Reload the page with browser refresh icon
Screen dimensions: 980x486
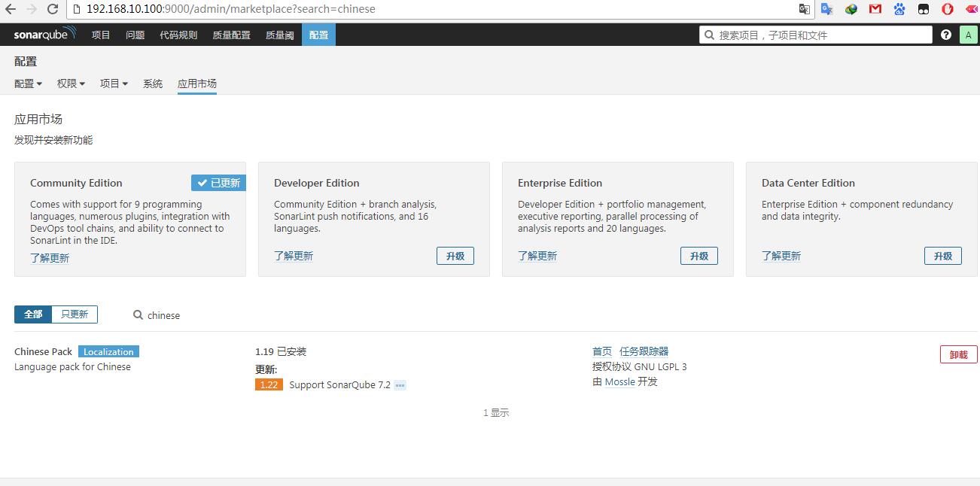tap(53, 9)
